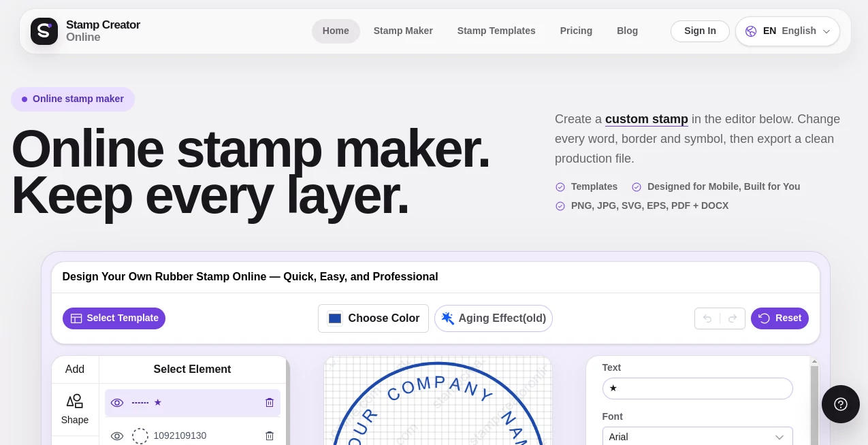The width and height of the screenshot is (868, 445).
Task: Delete the 1092109130 element
Action: click(270, 436)
